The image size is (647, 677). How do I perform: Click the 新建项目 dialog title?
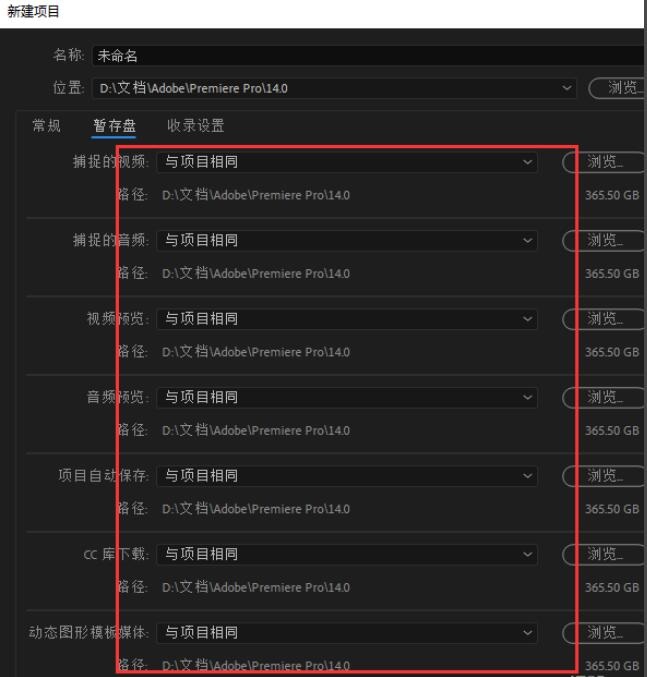coord(33,12)
